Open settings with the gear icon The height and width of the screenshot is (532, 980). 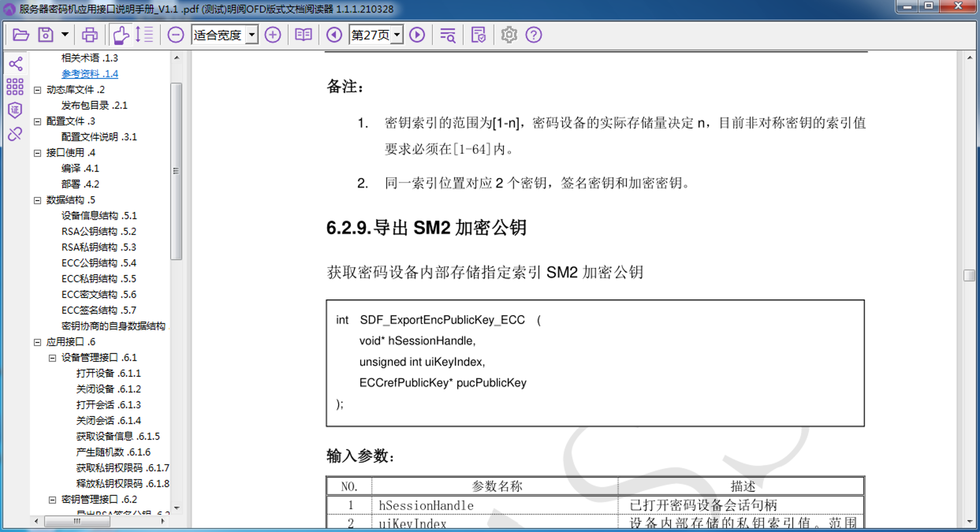click(509, 35)
